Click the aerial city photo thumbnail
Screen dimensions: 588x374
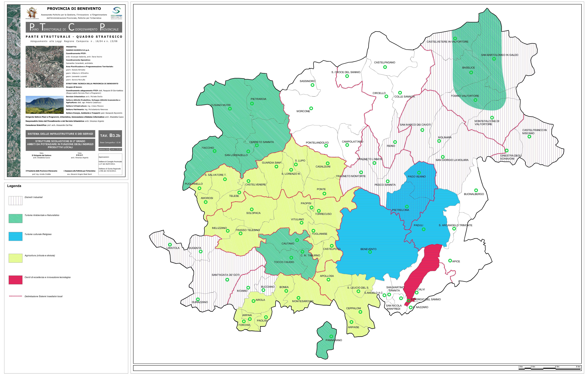(x=45, y=67)
